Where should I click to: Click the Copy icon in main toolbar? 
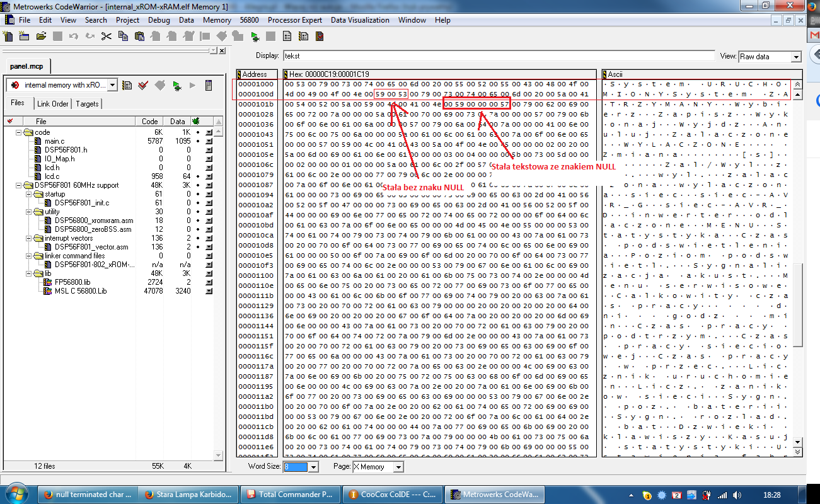pyautogui.click(x=122, y=36)
